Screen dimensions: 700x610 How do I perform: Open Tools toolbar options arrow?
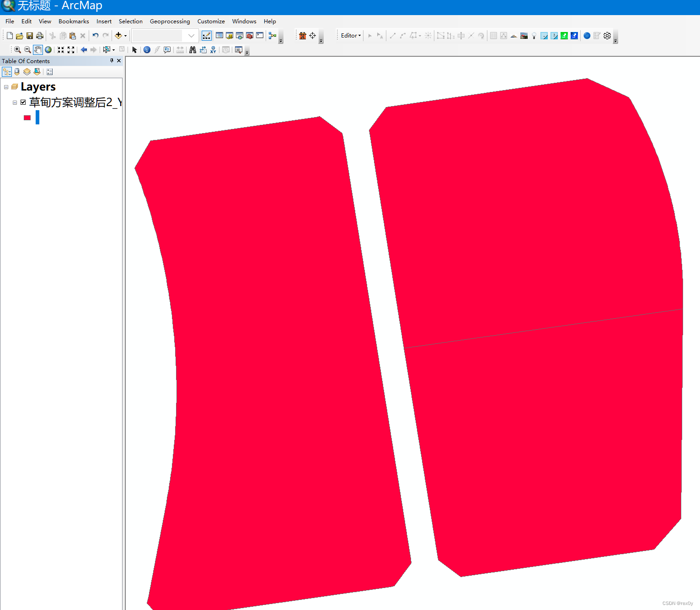coord(247,52)
